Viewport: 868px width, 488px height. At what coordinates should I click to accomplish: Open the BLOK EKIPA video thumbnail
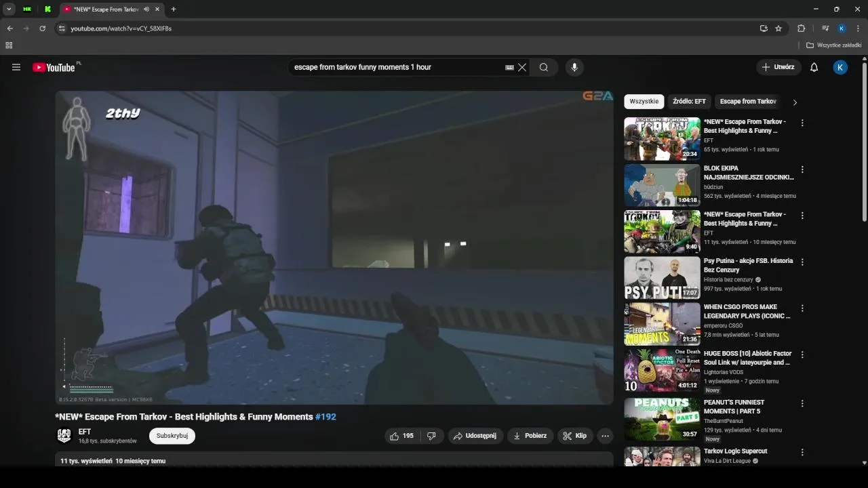(662, 185)
